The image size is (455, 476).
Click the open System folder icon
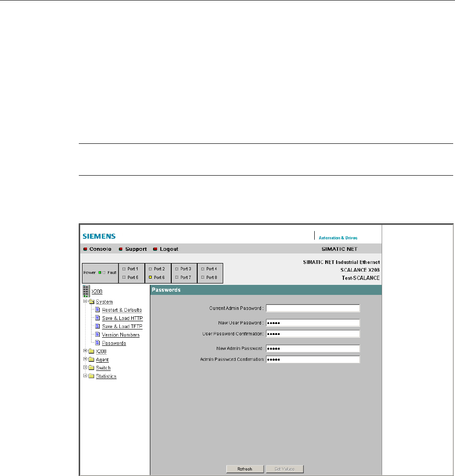(92, 302)
